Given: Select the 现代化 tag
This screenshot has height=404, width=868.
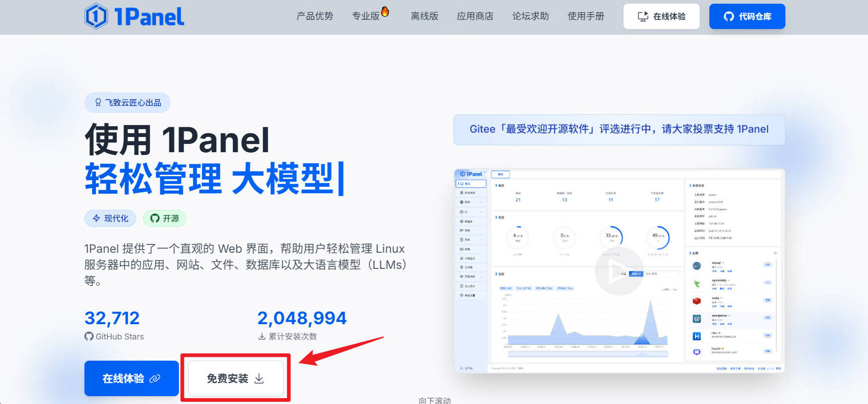Looking at the screenshot, I should (110, 218).
